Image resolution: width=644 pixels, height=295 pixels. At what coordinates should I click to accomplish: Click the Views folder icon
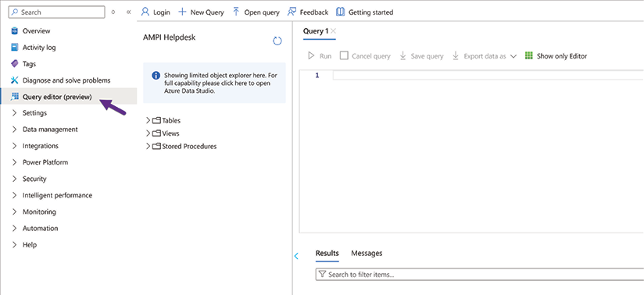(x=156, y=133)
